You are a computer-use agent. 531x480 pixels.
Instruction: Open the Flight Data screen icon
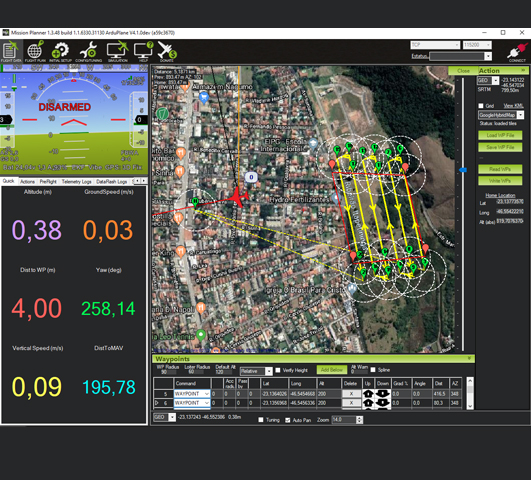pyautogui.click(x=11, y=51)
